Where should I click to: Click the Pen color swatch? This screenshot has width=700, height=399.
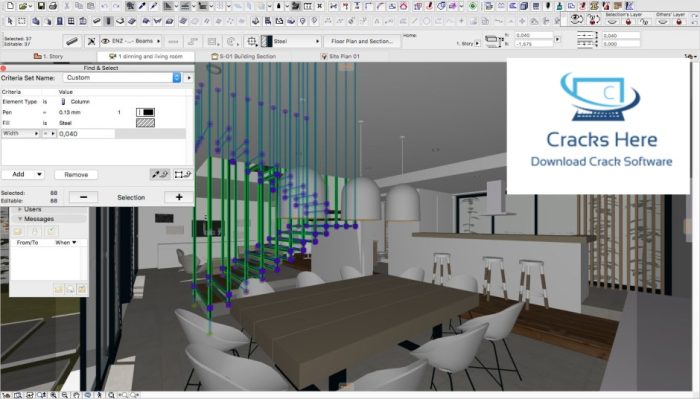point(146,112)
